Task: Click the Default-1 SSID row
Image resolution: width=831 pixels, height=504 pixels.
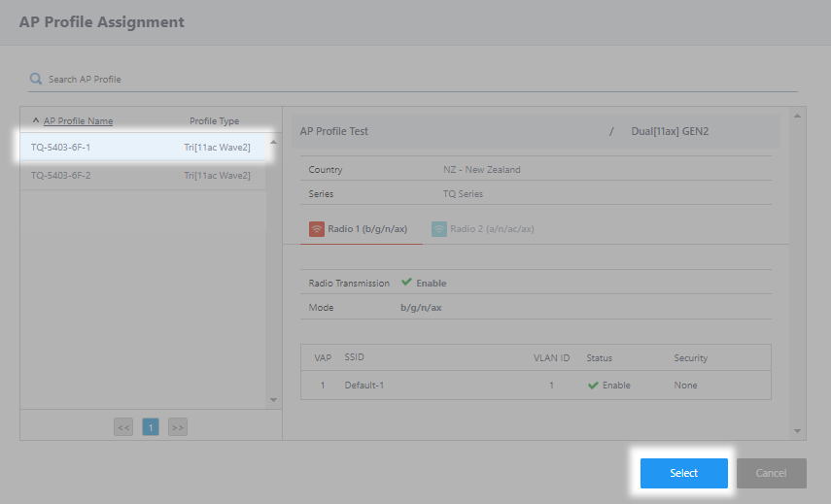Action: pyautogui.click(x=364, y=386)
